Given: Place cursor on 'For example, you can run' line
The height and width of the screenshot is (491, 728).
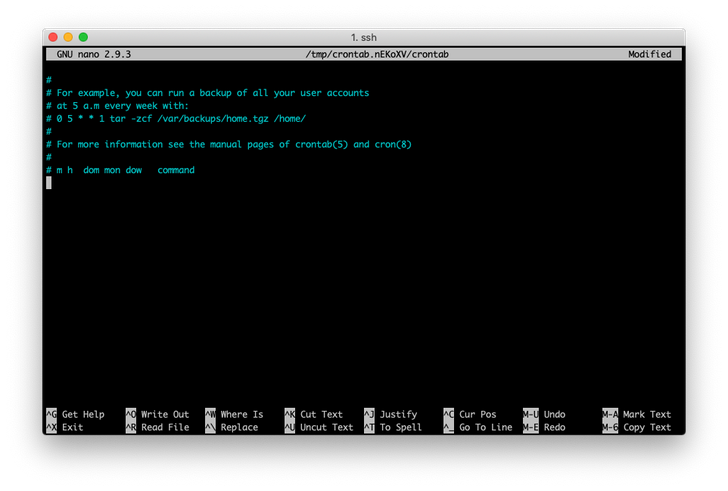Looking at the screenshot, I should (208, 93).
